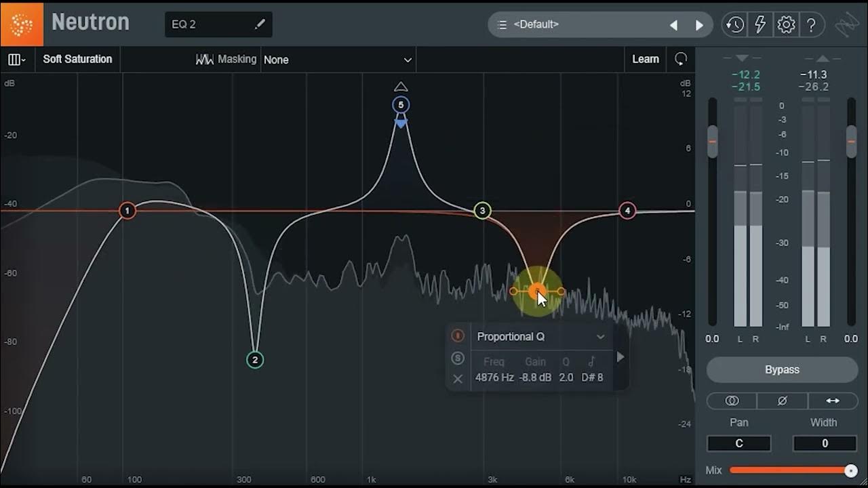This screenshot has width=868, height=488.
Task: Click the right Q handle of selected band
Action: (x=561, y=291)
